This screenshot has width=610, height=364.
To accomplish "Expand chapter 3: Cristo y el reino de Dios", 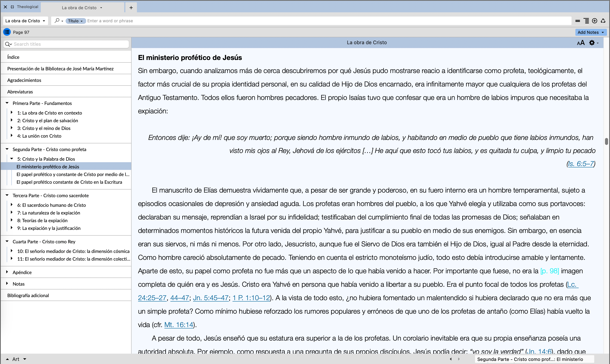I will (12, 128).
